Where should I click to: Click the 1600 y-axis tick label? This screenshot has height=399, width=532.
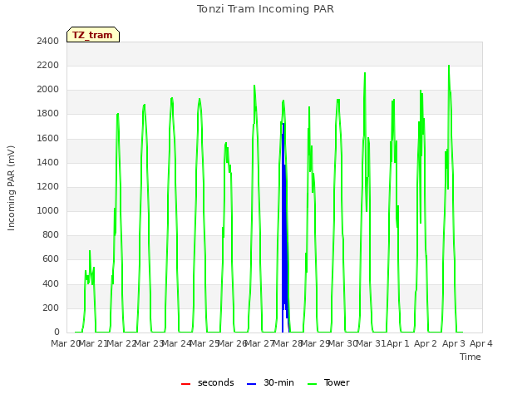(x=48, y=139)
